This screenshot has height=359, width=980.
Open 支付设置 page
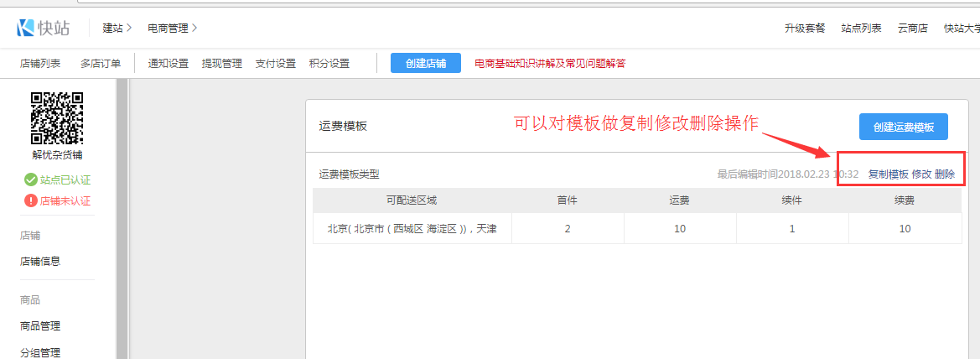[x=276, y=63]
